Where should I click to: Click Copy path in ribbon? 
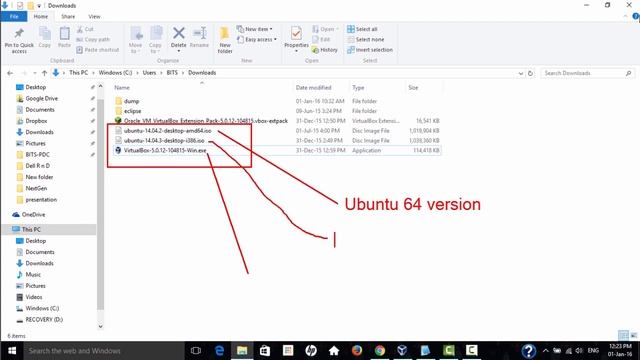click(x=93, y=40)
